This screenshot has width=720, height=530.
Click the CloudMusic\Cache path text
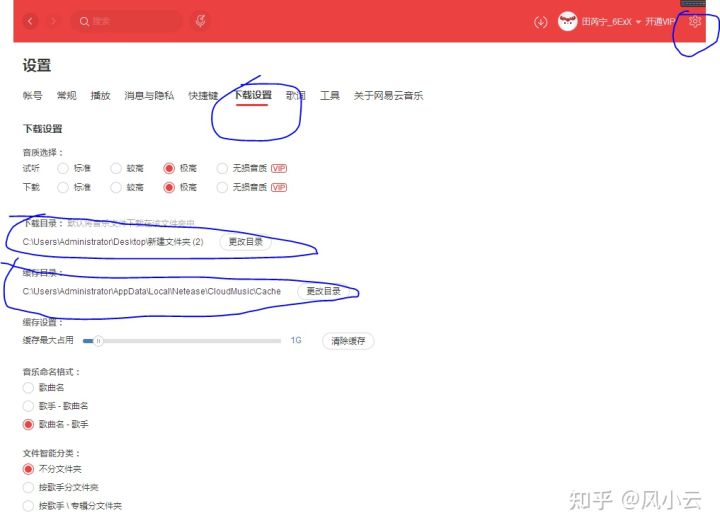152,291
